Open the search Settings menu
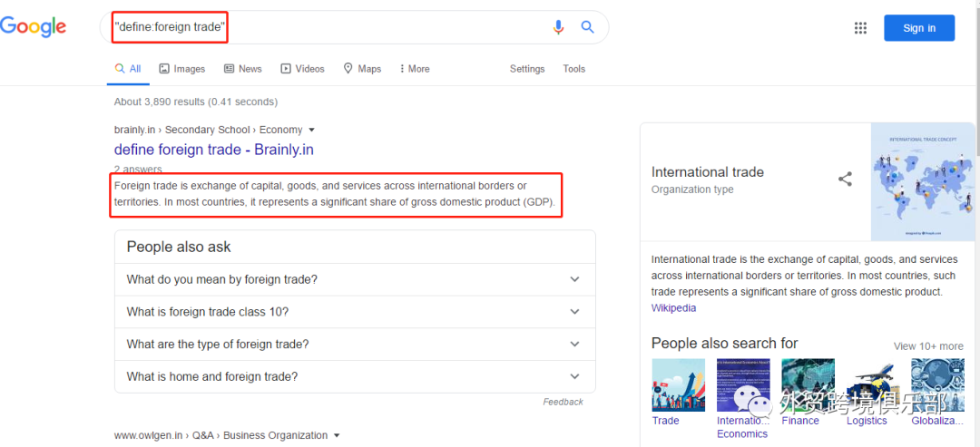Viewport: 980px width, 447px height. (x=527, y=69)
